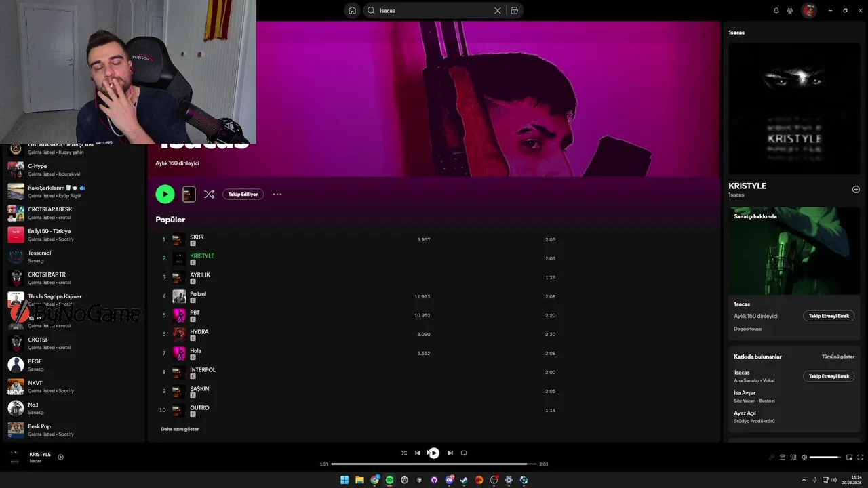
Task: Open the mini player icon
Action: [x=849, y=457]
